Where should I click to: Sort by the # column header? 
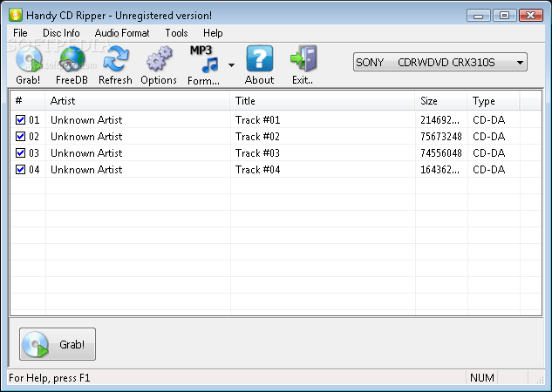pos(27,101)
